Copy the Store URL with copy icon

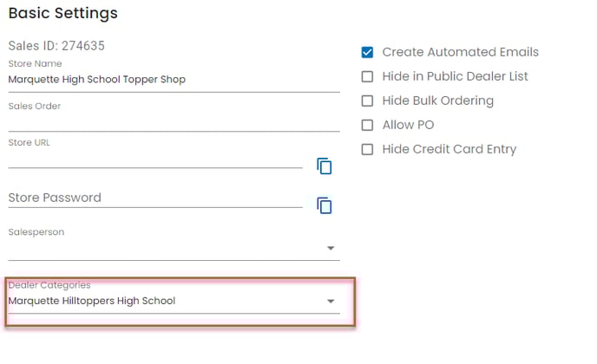[325, 166]
